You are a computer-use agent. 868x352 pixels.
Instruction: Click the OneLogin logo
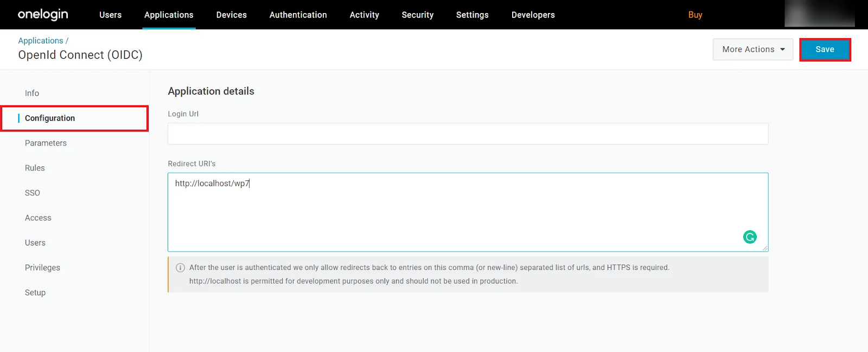(x=43, y=15)
